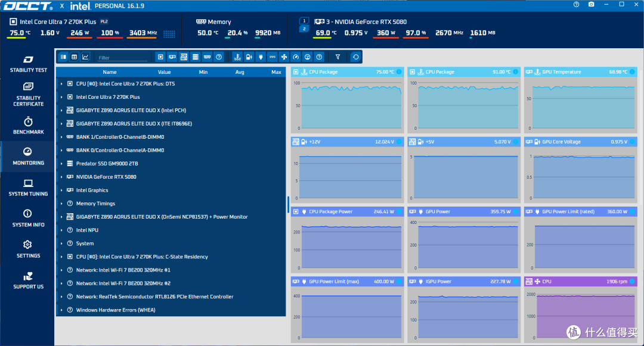Open the System Info section
644x346 pixels.
coord(29,218)
